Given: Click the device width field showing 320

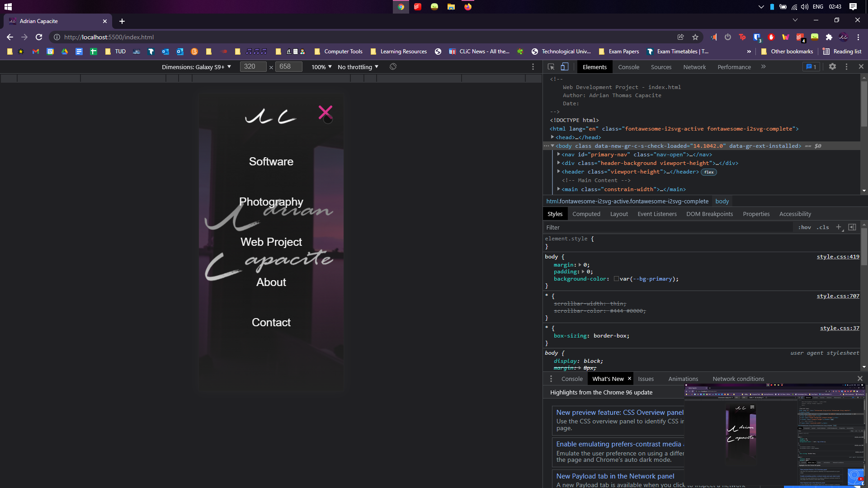Looking at the screenshot, I should pos(253,67).
